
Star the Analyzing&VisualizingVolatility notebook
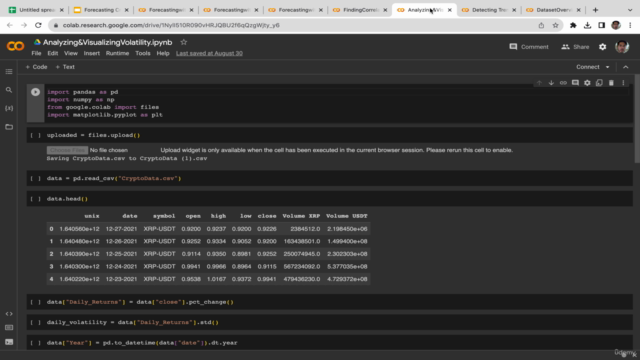pyautogui.click(x=184, y=42)
